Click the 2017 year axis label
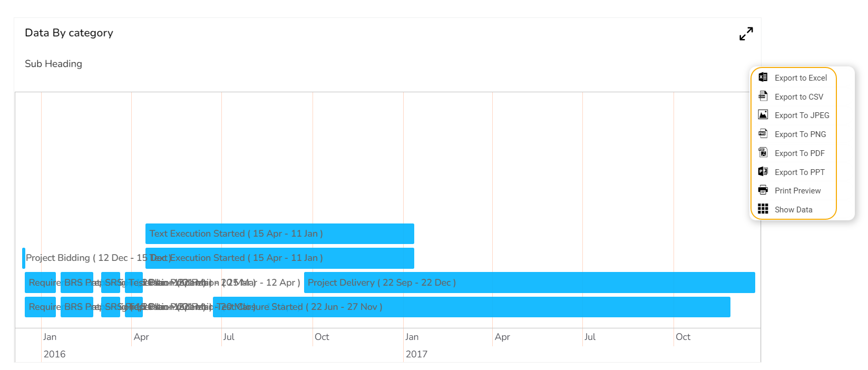Image resolution: width=868 pixels, height=370 pixels. pos(416,354)
